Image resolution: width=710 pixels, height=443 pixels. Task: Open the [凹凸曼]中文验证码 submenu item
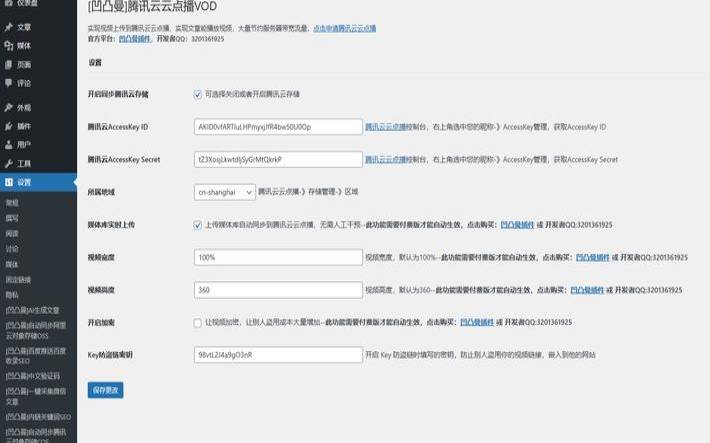(33, 376)
